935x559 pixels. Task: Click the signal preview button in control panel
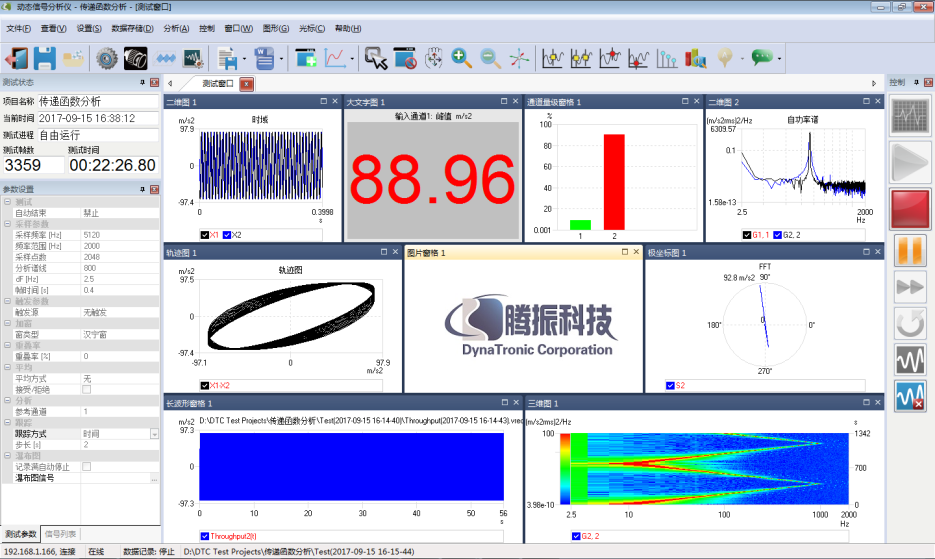pos(910,115)
